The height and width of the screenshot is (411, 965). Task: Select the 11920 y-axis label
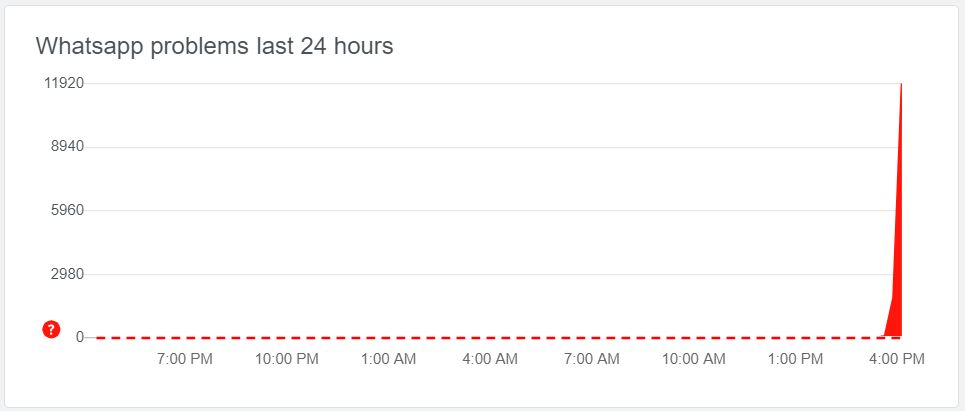(x=63, y=83)
